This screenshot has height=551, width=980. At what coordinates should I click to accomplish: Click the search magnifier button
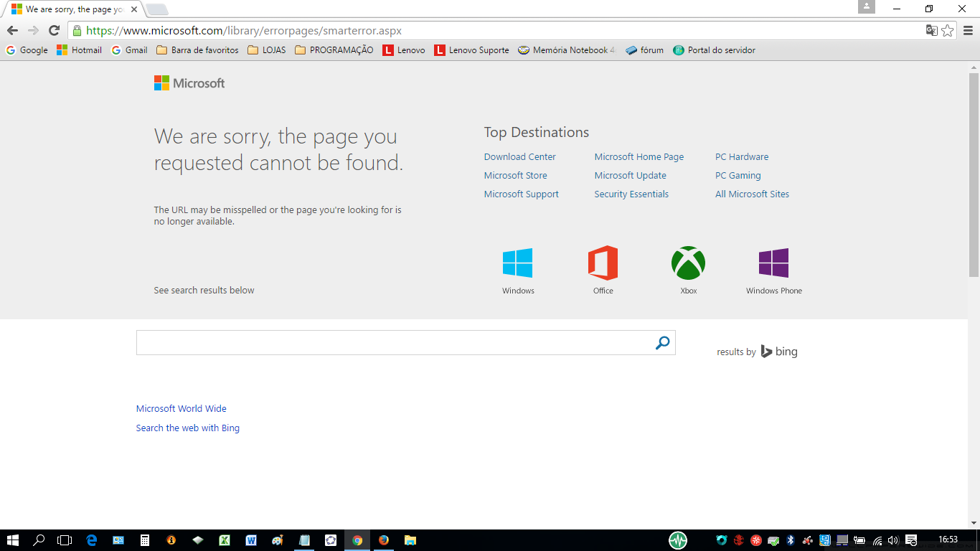click(x=662, y=343)
